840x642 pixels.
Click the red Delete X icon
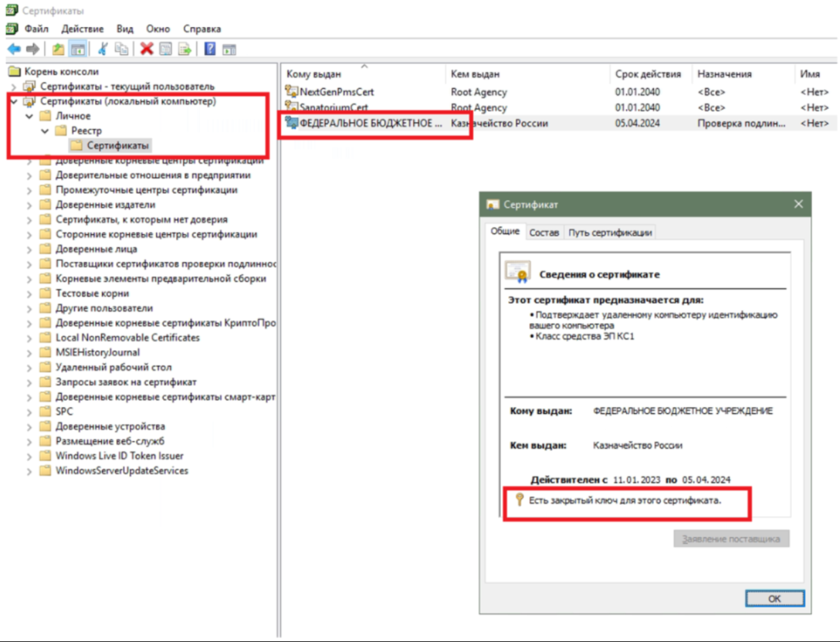pyautogui.click(x=146, y=49)
